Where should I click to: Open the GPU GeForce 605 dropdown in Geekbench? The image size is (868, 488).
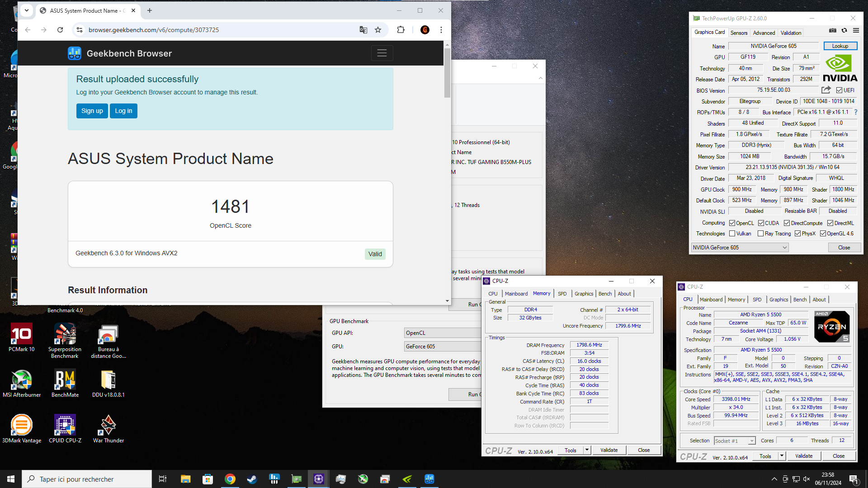pos(443,347)
